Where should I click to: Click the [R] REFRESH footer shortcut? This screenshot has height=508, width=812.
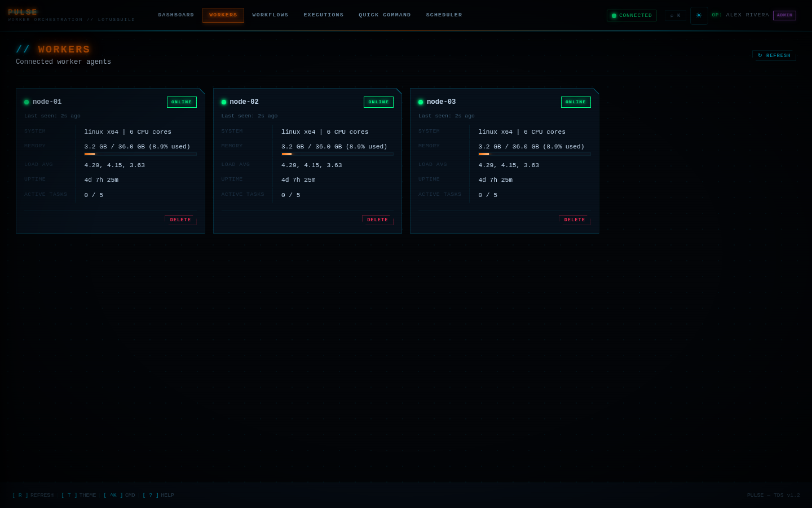[33, 496]
